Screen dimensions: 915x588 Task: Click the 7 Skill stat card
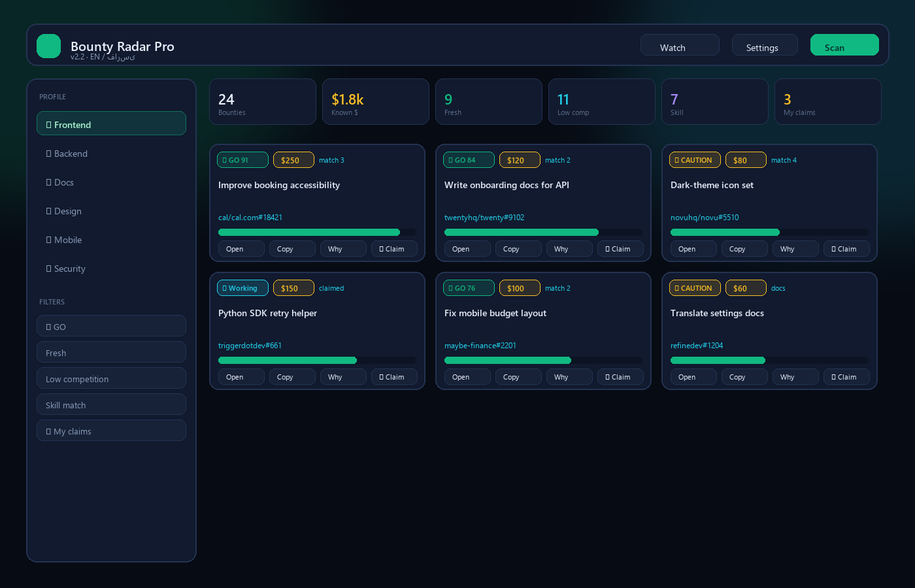[715, 102]
